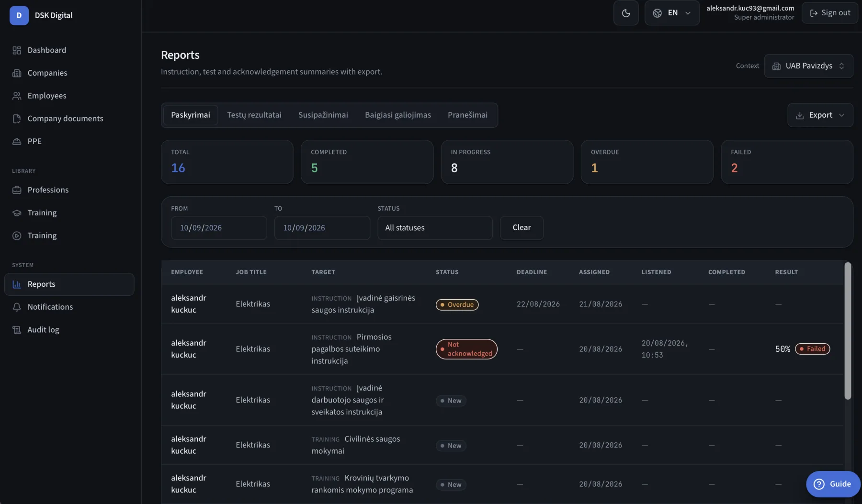Image resolution: width=862 pixels, height=504 pixels.
Task: Switch to Testų rezultatai tab
Action: (x=254, y=115)
